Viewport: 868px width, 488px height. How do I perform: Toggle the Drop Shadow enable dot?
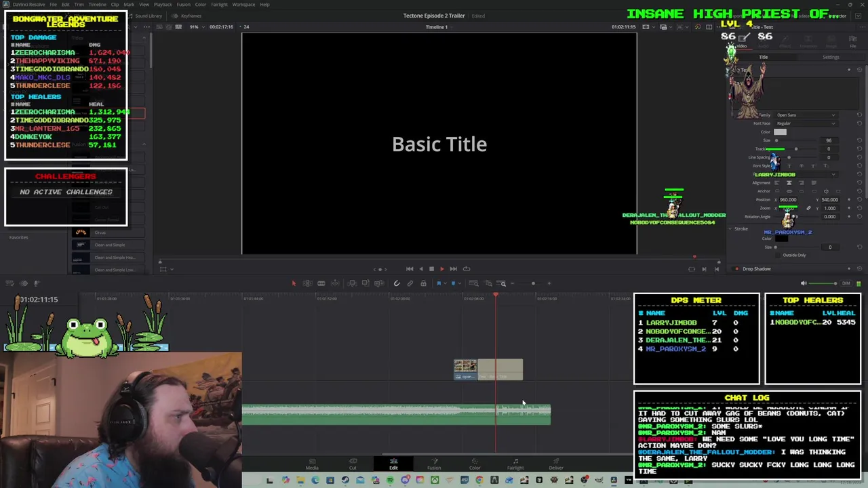pyautogui.click(x=737, y=269)
